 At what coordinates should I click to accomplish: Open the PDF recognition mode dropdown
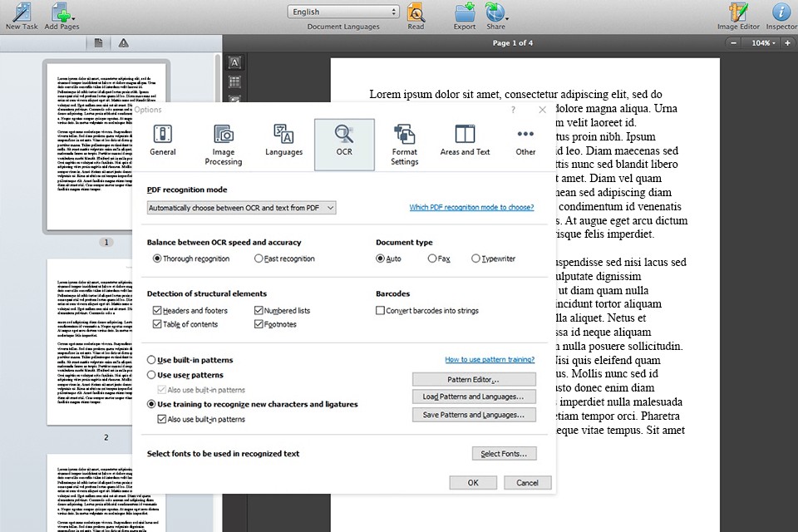pos(241,208)
